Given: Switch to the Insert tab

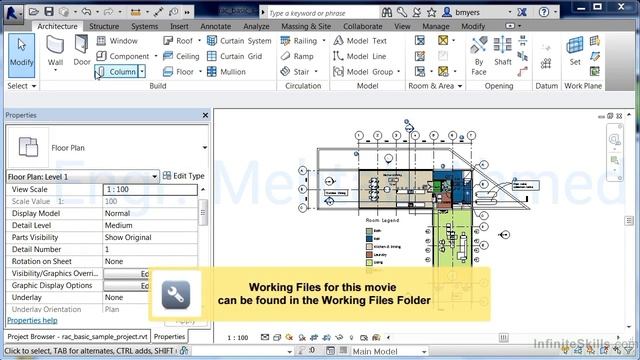Looking at the screenshot, I should point(179,26).
